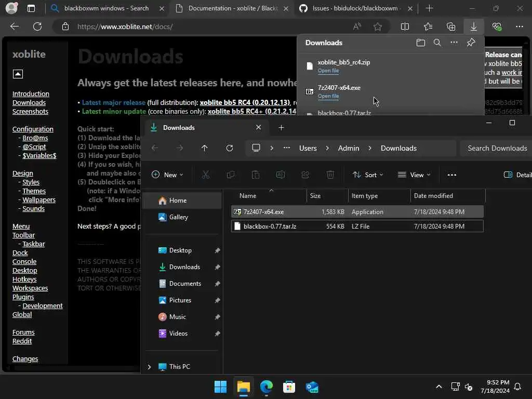The width and height of the screenshot is (532, 399).
Task: Open more options in Downloads flyout
Action: pyautogui.click(x=454, y=43)
